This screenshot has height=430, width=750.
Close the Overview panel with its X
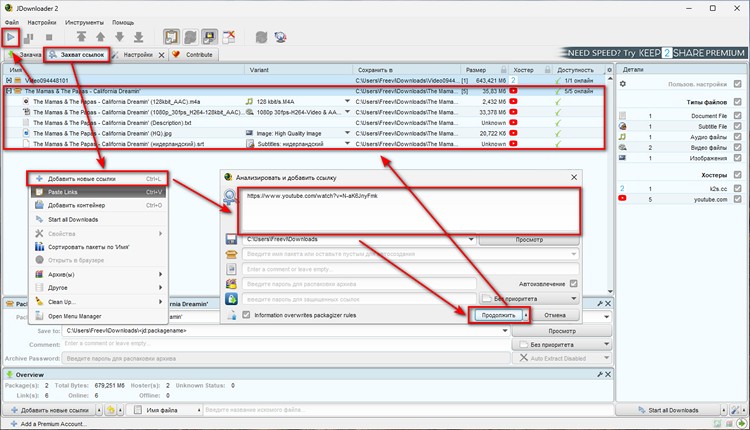(608, 375)
